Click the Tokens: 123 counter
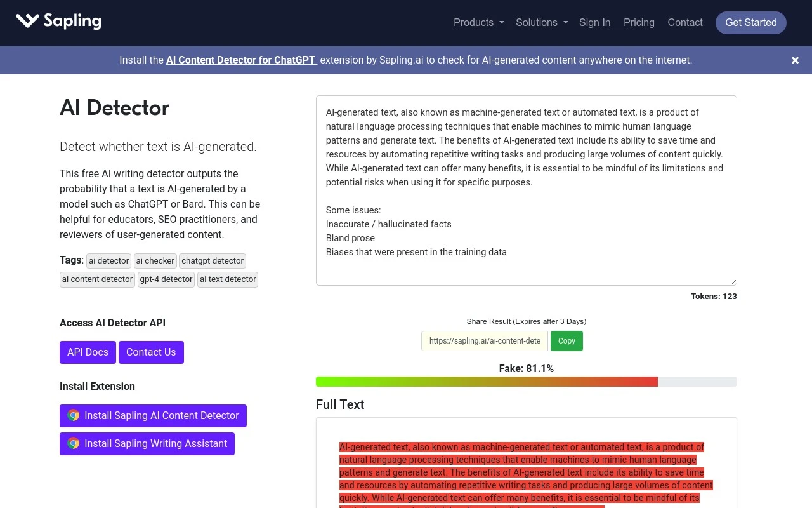Viewport: 812px width, 508px height. point(714,297)
